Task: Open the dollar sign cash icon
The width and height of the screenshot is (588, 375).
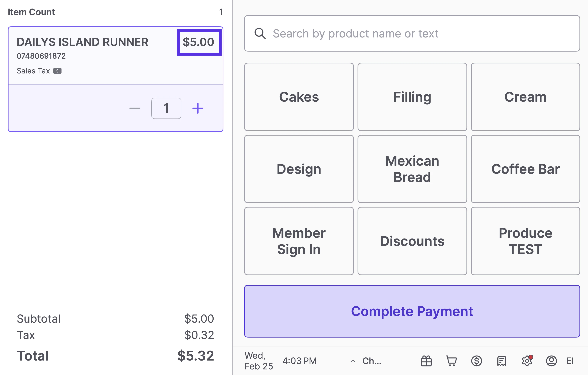Action: [x=476, y=361]
